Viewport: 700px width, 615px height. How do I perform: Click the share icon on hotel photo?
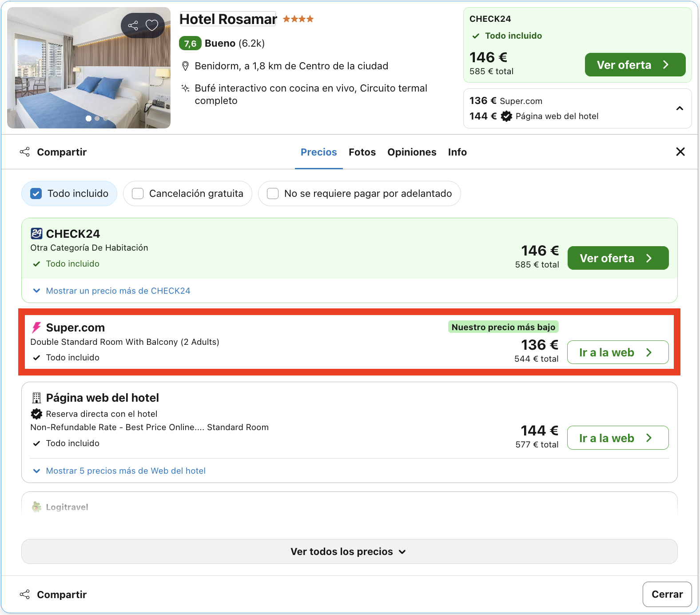(x=133, y=25)
